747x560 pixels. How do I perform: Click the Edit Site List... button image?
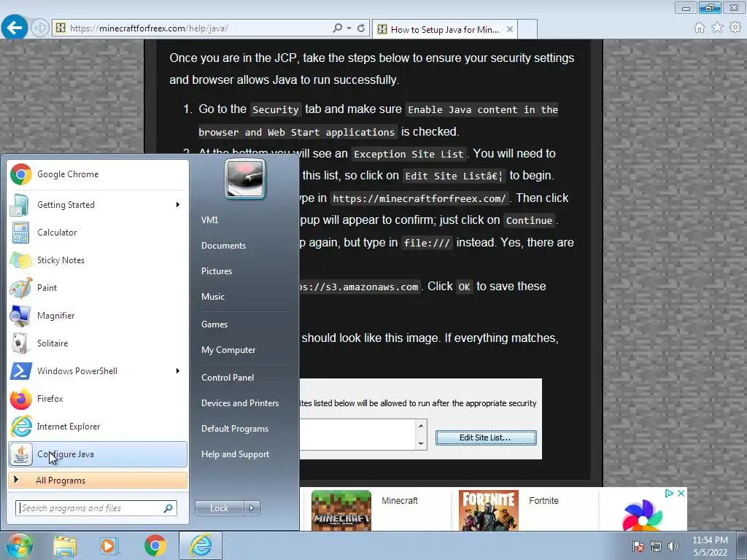tap(486, 437)
